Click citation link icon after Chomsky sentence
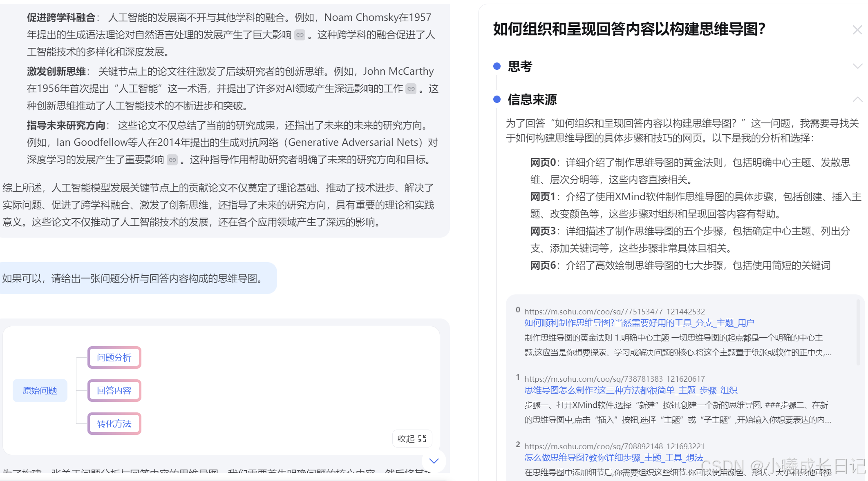868x481 pixels. coord(300,35)
